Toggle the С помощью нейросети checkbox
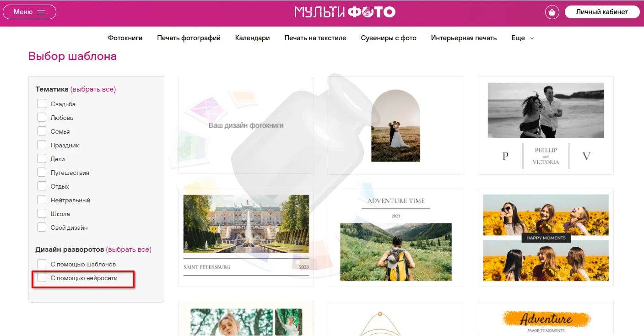This screenshot has height=336, width=644. point(42,278)
